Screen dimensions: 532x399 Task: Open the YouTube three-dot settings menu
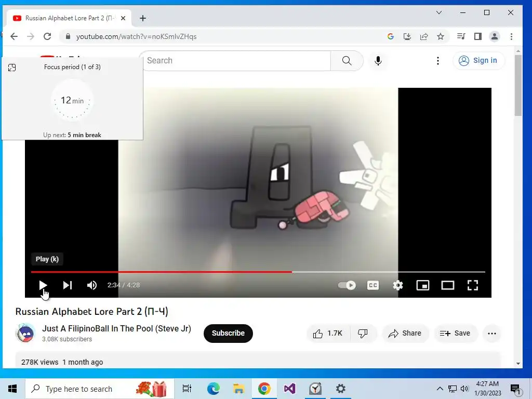[437, 61]
